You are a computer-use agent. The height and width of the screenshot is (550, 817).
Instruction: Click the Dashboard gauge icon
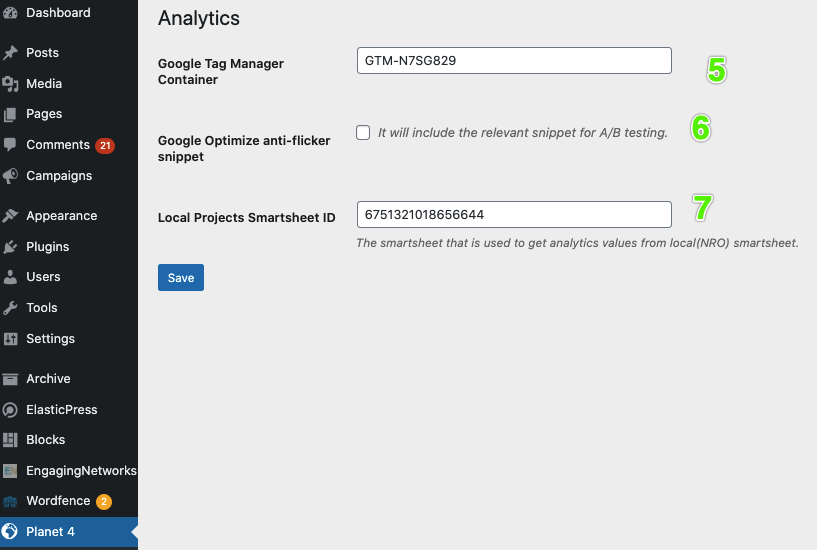[10, 13]
